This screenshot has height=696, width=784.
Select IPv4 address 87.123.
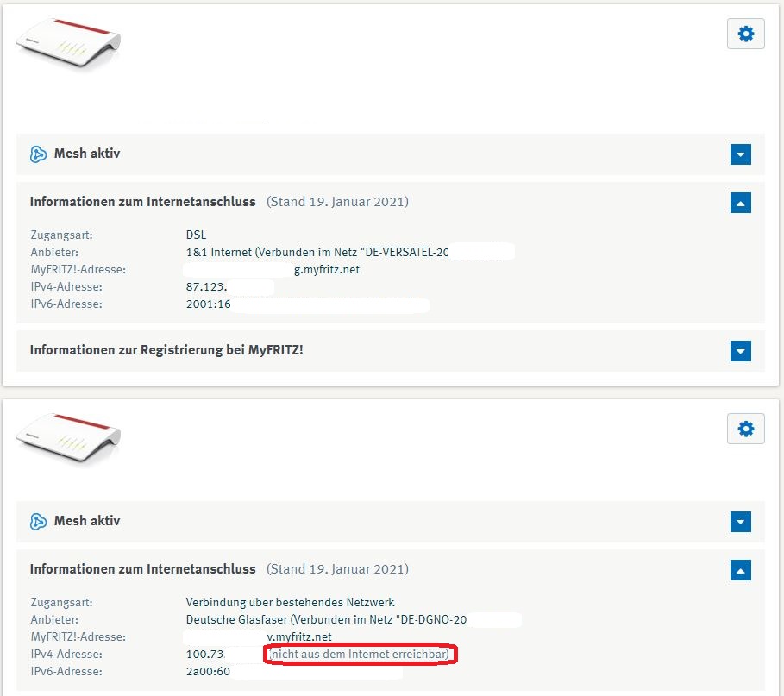pyautogui.click(x=206, y=287)
